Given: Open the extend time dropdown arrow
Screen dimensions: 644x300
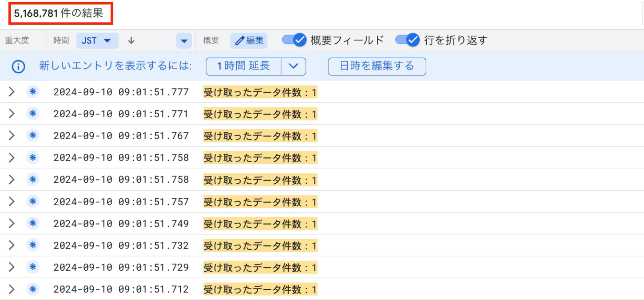Looking at the screenshot, I should 293,66.
